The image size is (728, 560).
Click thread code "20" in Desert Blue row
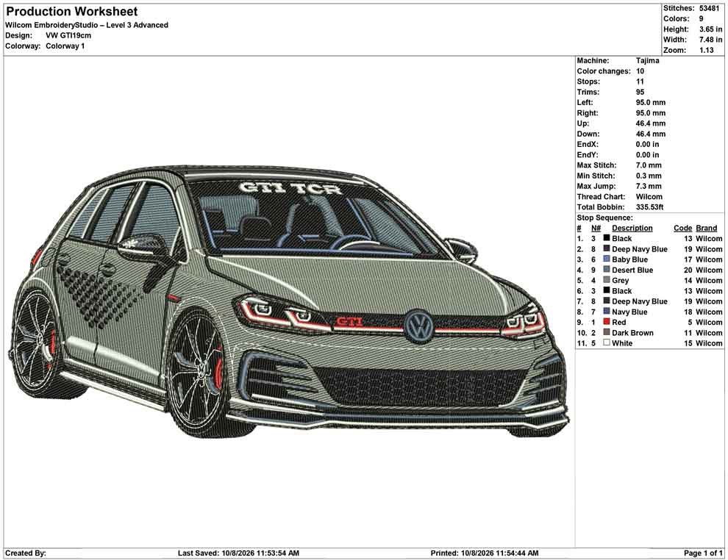pyautogui.click(x=688, y=270)
